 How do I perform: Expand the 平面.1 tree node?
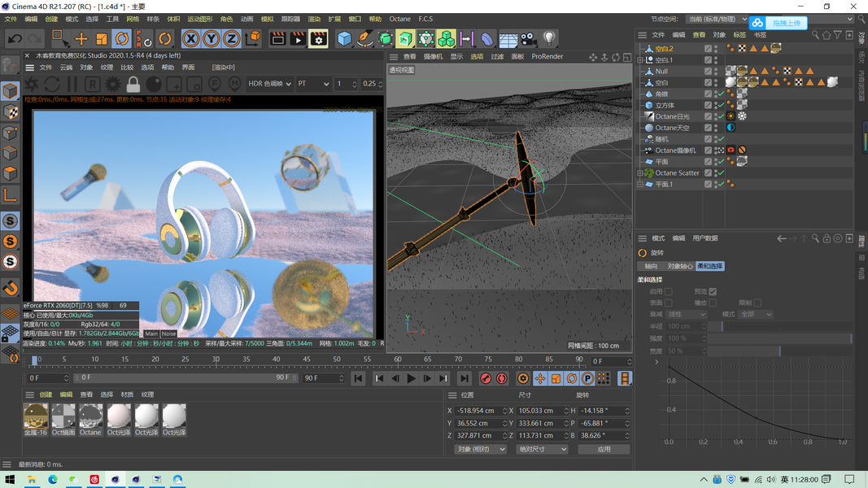[640, 185]
